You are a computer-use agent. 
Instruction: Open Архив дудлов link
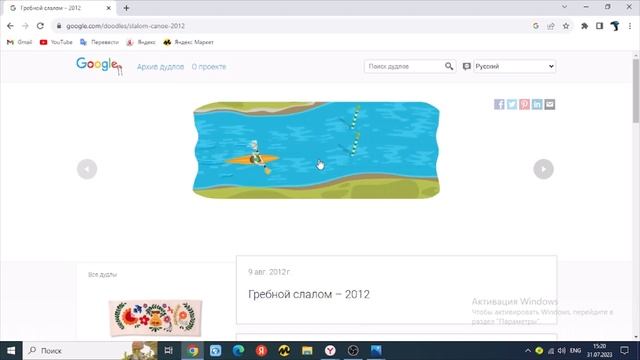[160, 67]
